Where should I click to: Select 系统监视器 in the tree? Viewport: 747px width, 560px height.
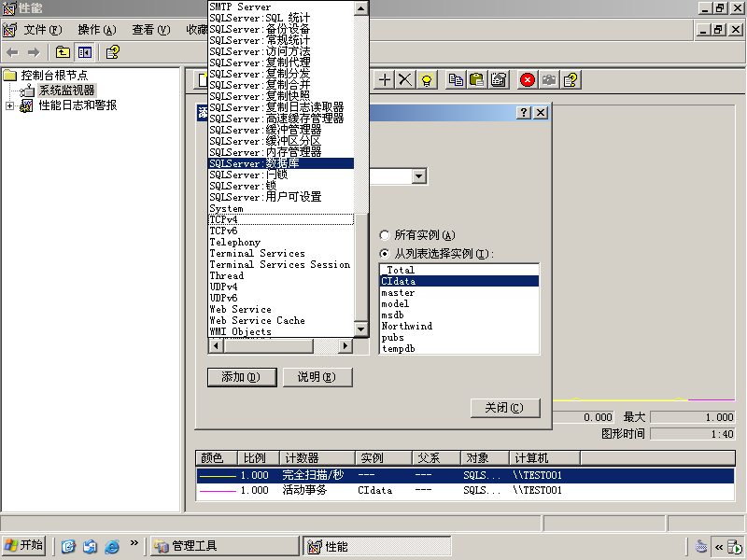point(66,91)
